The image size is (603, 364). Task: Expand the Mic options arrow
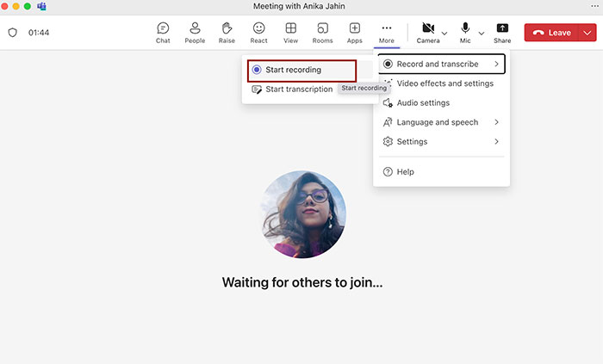pos(482,34)
